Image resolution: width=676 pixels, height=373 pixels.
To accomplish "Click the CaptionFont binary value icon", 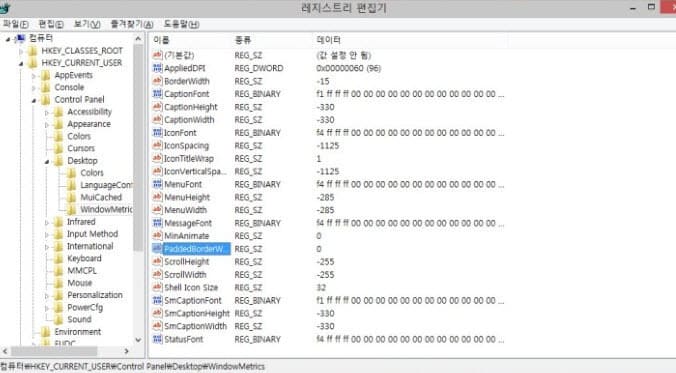I will coord(157,94).
